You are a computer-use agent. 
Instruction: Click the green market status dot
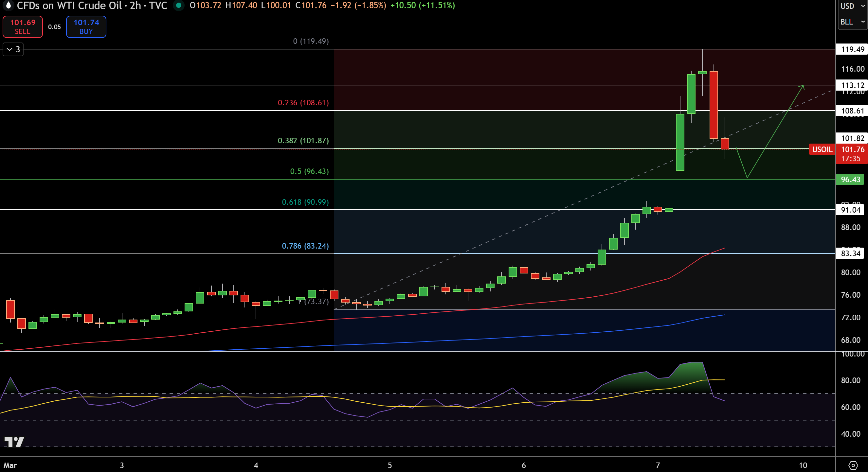179,5
